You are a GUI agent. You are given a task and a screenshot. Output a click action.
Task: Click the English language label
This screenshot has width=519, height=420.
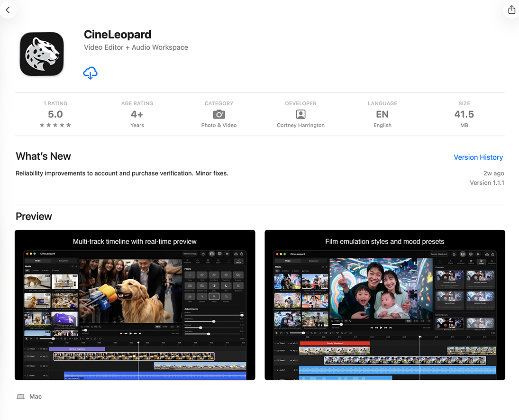point(382,125)
